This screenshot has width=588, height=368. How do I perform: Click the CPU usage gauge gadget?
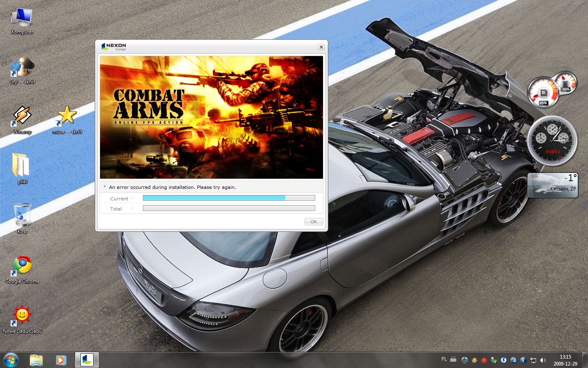543,93
